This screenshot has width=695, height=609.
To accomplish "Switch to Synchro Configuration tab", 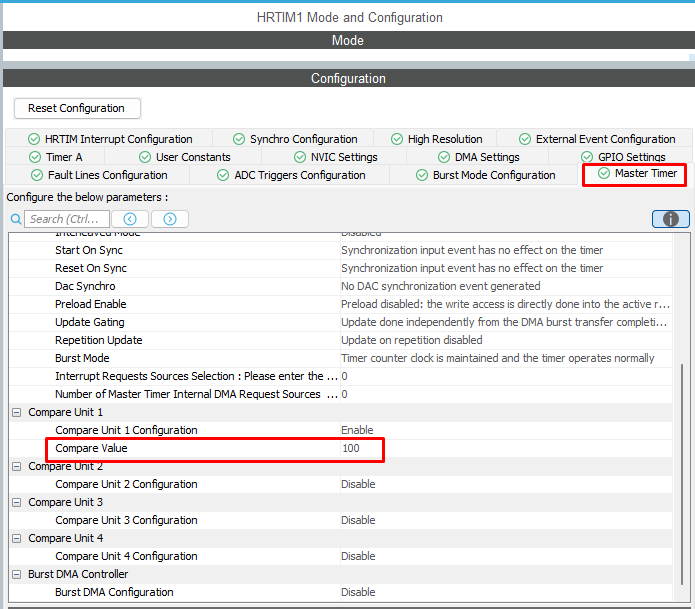I will (295, 139).
